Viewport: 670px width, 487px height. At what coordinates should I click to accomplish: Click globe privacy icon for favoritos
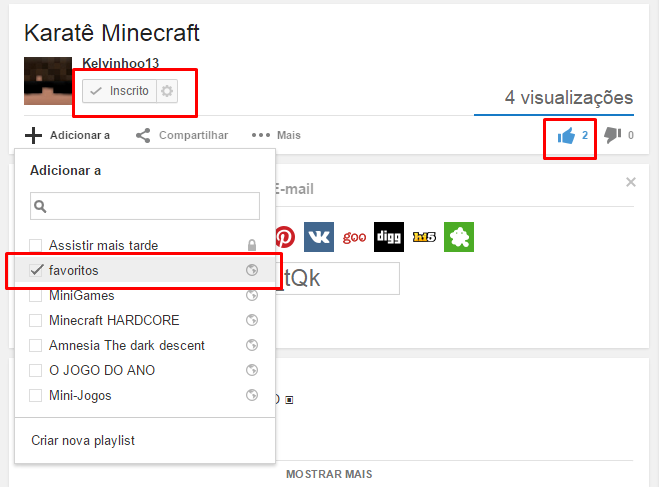tap(252, 270)
